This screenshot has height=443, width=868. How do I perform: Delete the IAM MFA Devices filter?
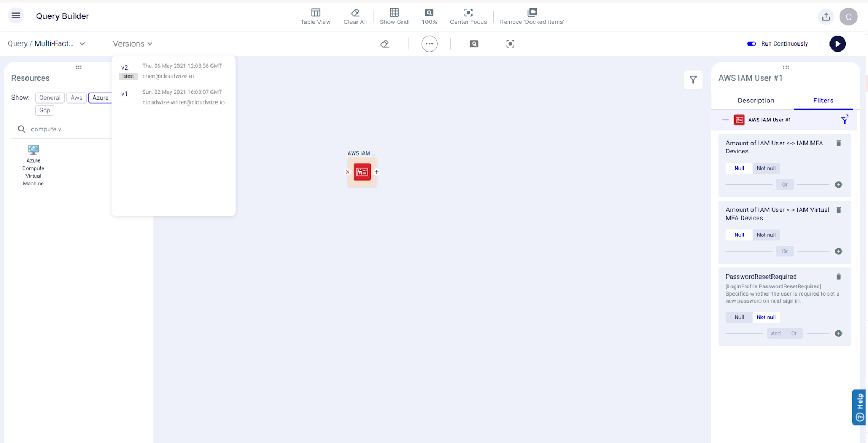838,143
